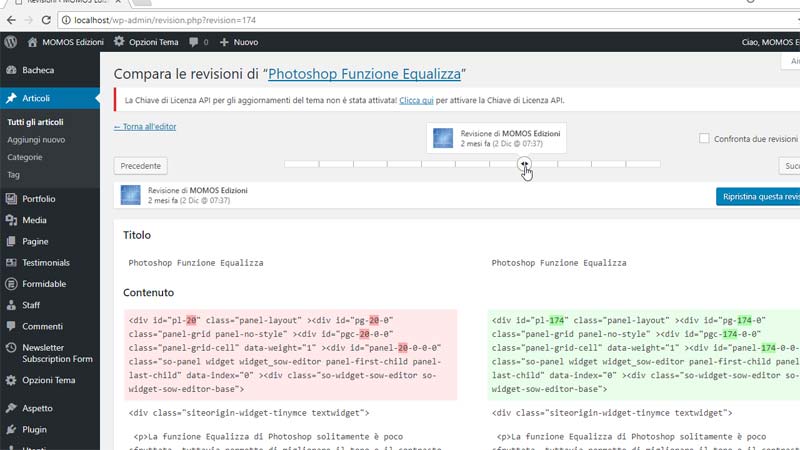
Task: Click the author avatar beside Revisione di MOMOS Edizioni
Action: tap(131, 195)
